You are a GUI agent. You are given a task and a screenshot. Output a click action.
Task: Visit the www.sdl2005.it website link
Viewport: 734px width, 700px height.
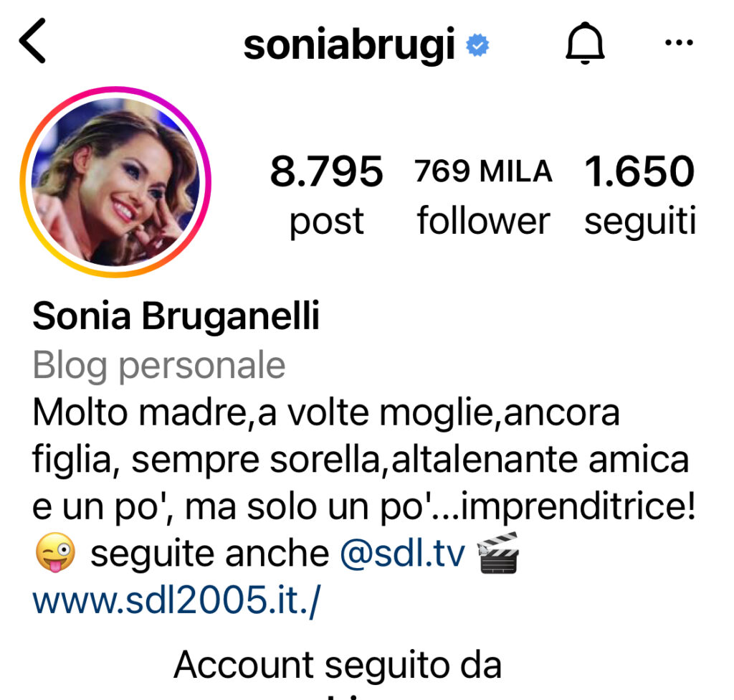(176, 600)
